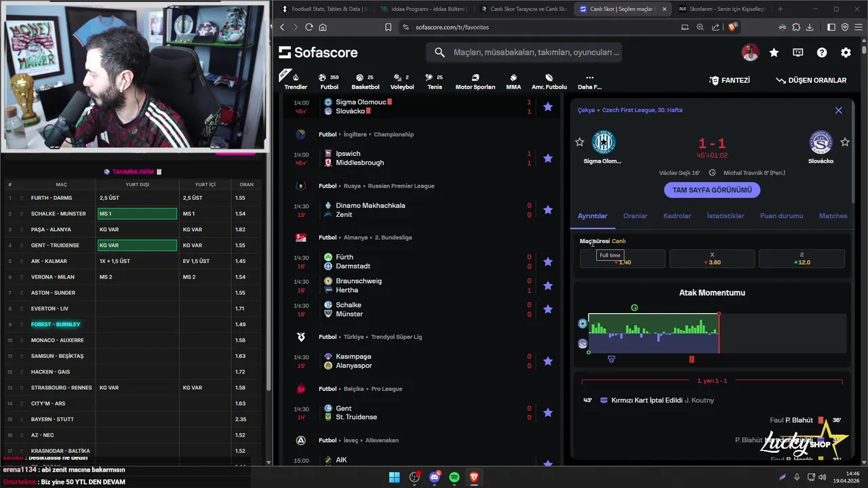Switch to the İstatistikler tab
The height and width of the screenshot is (488, 868).
726,216
